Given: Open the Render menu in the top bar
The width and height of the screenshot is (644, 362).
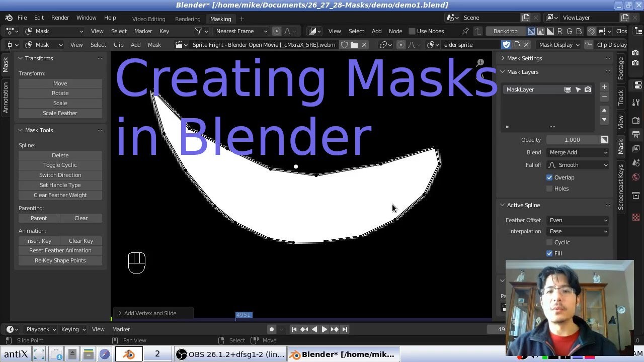Looking at the screenshot, I should pos(60,17).
